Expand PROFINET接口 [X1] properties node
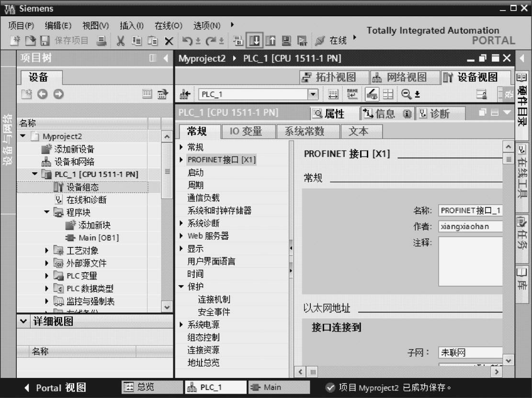 (x=181, y=160)
